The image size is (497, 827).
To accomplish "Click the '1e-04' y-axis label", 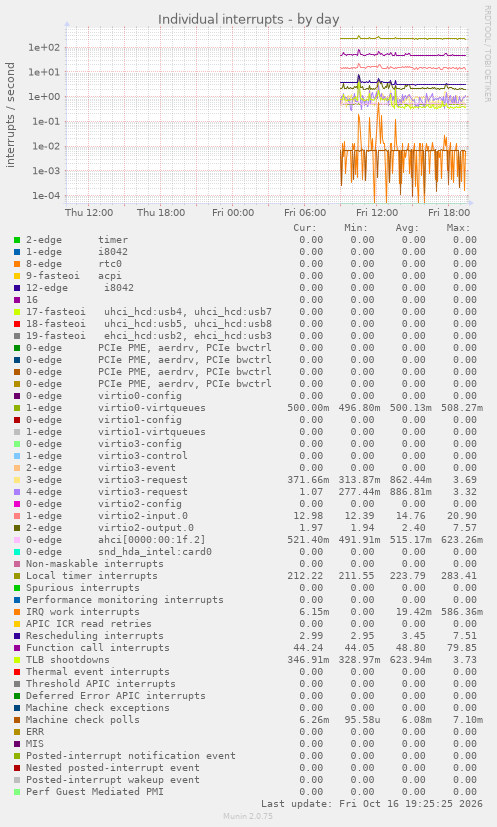I will (x=46, y=196).
